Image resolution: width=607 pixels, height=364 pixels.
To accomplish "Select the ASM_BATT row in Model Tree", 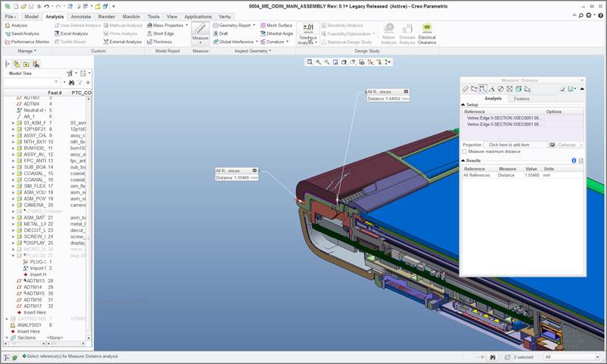I will (x=46, y=218).
